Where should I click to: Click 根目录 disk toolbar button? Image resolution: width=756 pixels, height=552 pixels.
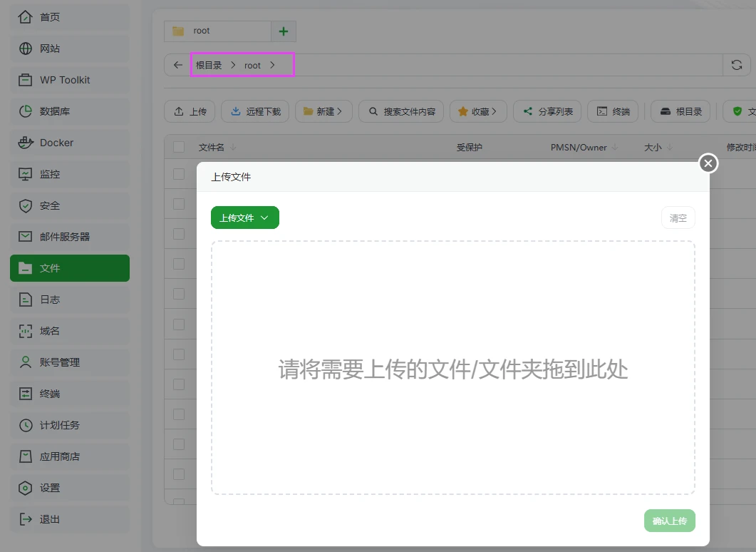[x=680, y=111]
